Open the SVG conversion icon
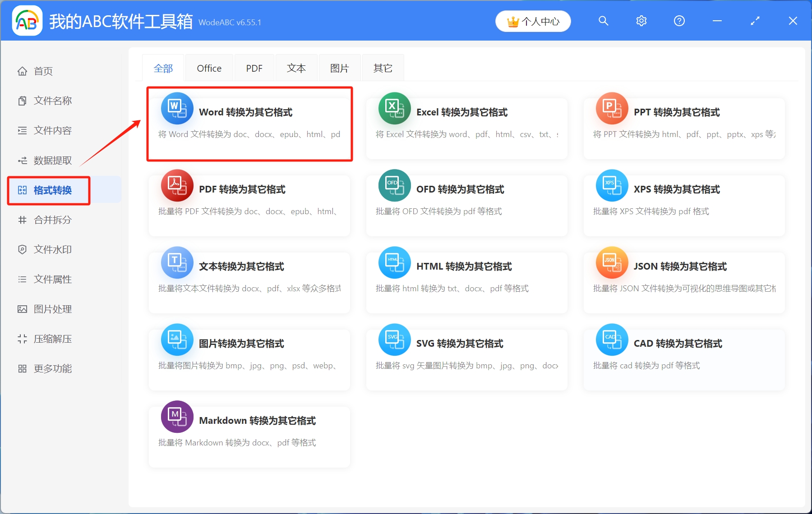The image size is (812, 514). tap(394, 340)
